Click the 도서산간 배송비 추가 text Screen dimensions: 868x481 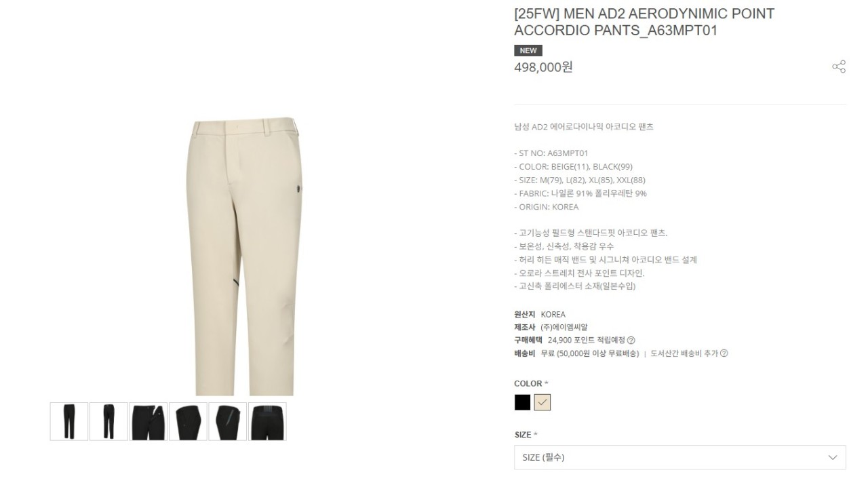tap(684, 353)
